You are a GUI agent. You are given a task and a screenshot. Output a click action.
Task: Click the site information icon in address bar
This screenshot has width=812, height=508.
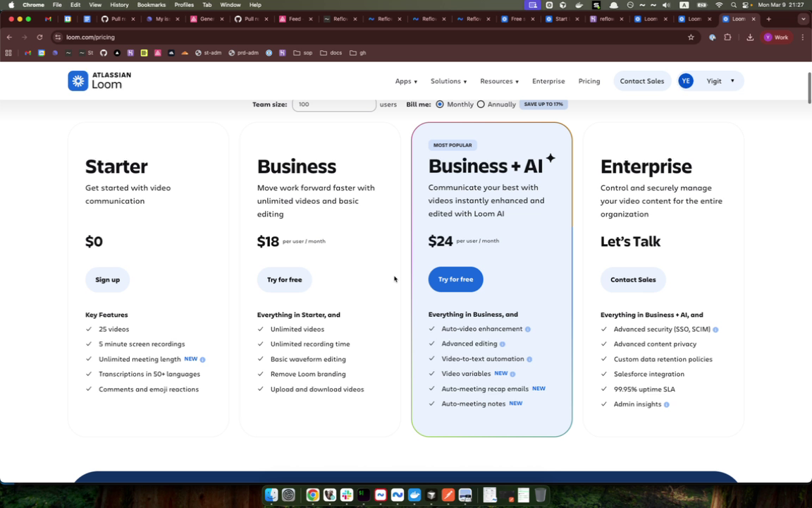pyautogui.click(x=58, y=37)
